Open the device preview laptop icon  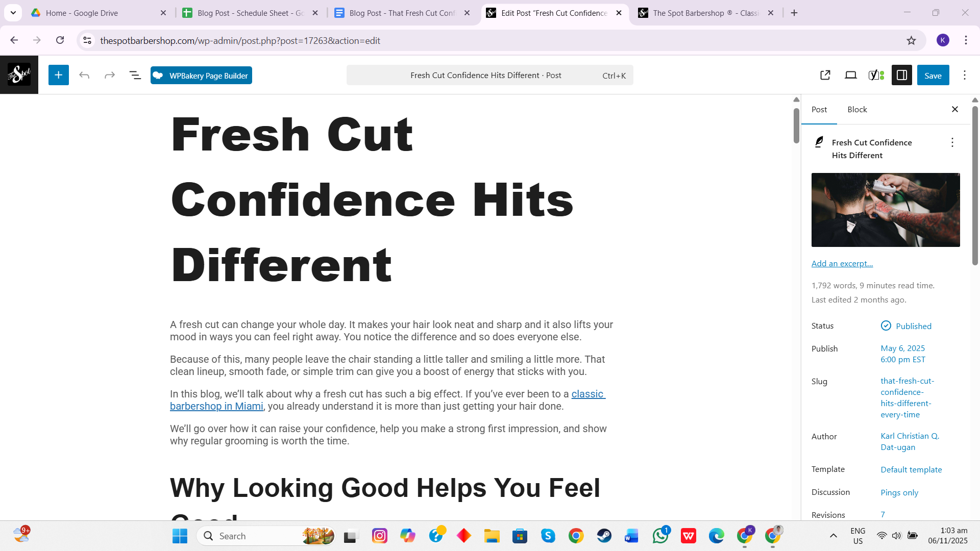851,76
